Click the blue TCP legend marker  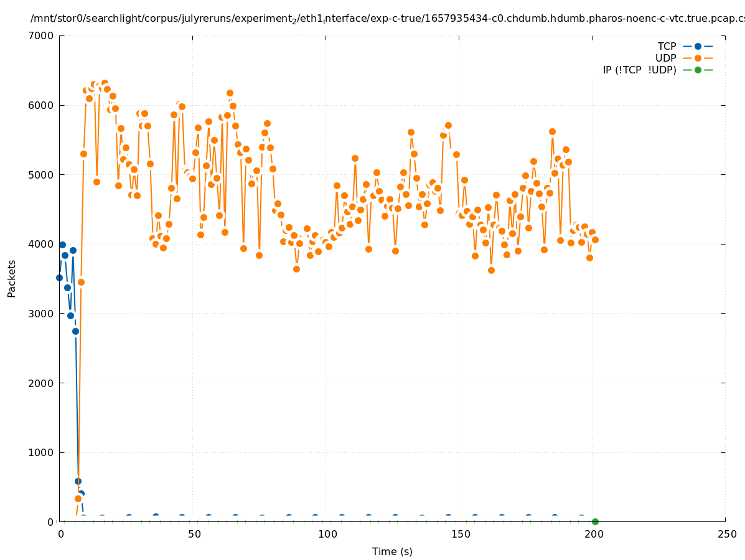(x=698, y=46)
